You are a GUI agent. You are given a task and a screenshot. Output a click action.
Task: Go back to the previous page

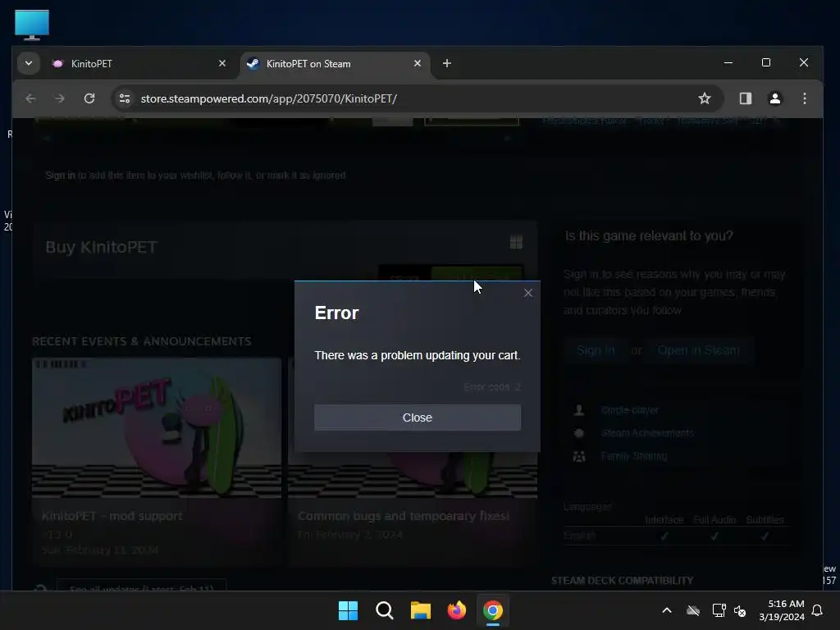(x=30, y=98)
